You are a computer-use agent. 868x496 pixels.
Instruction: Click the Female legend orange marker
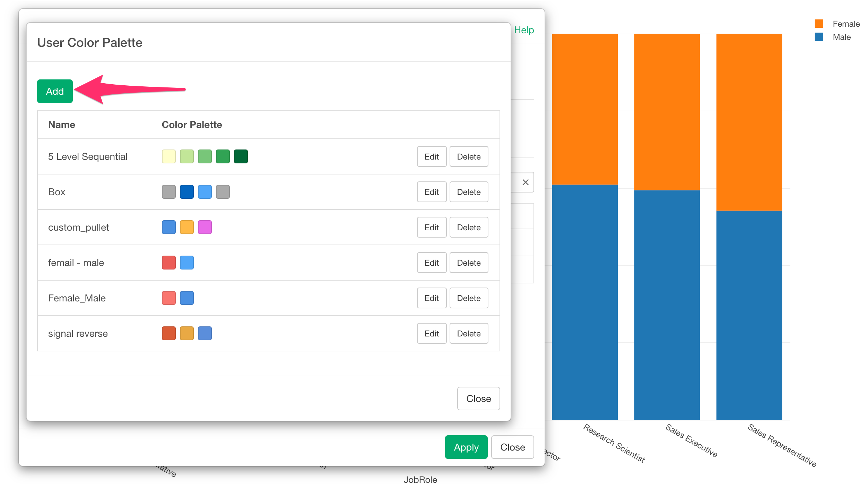[x=819, y=24]
